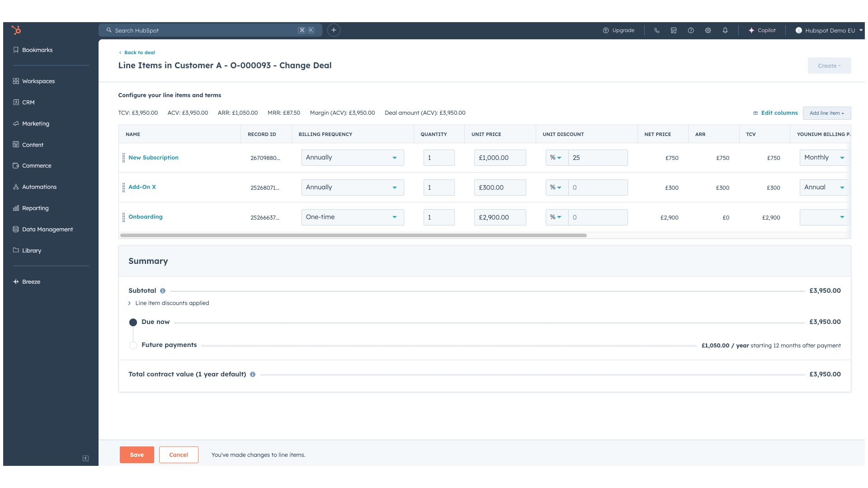This screenshot has width=868, height=488.
Task: Click the plus quick-create icon
Action: tap(334, 30)
